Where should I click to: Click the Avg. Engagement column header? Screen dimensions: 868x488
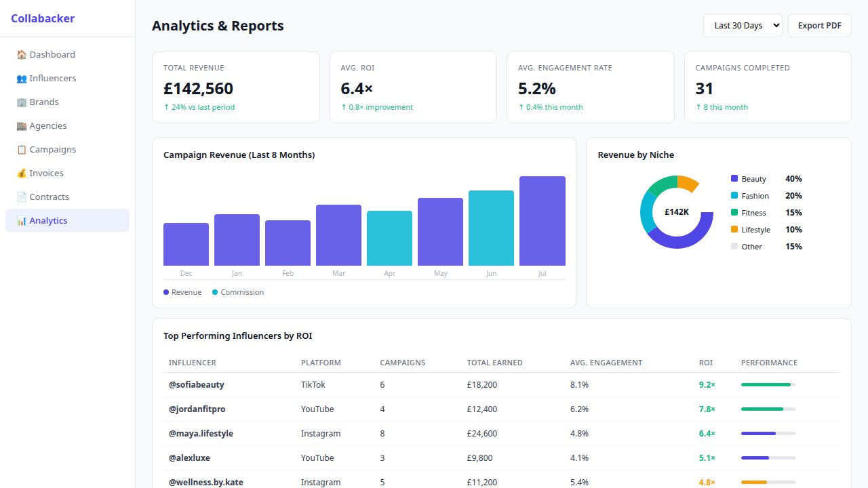click(x=606, y=363)
